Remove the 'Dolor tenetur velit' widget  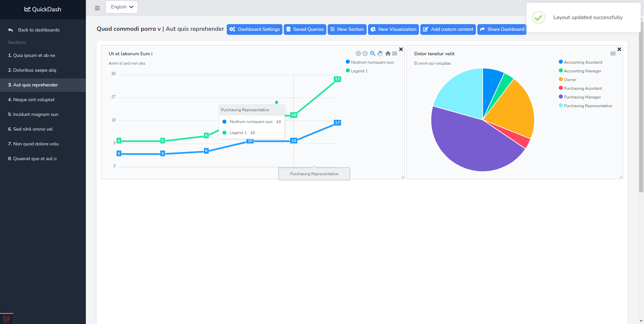click(619, 49)
